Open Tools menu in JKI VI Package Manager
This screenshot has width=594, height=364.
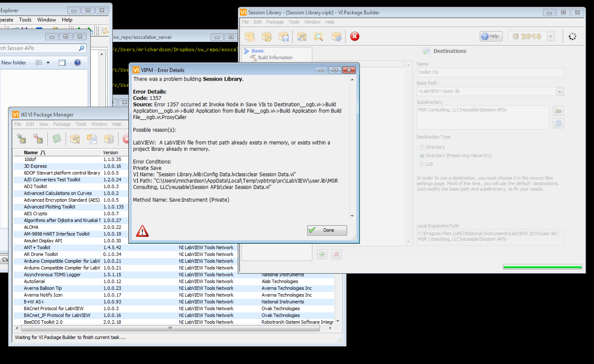[80, 124]
